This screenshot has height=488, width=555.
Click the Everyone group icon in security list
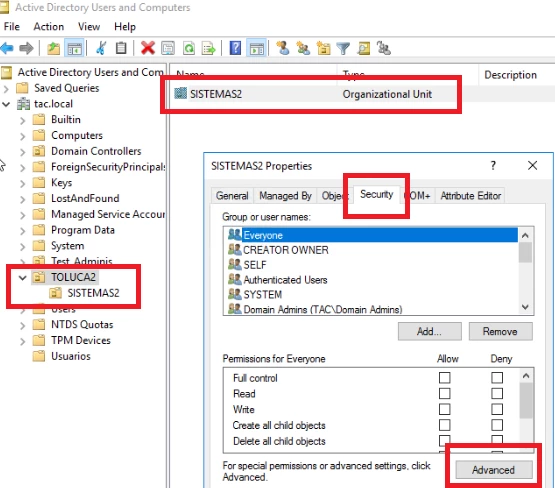click(235, 235)
